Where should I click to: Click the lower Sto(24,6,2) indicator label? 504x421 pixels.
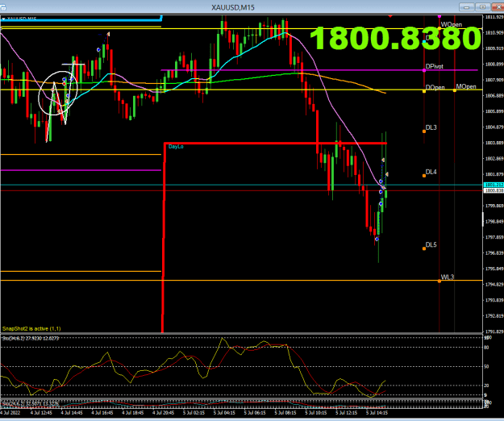click(31, 403)
